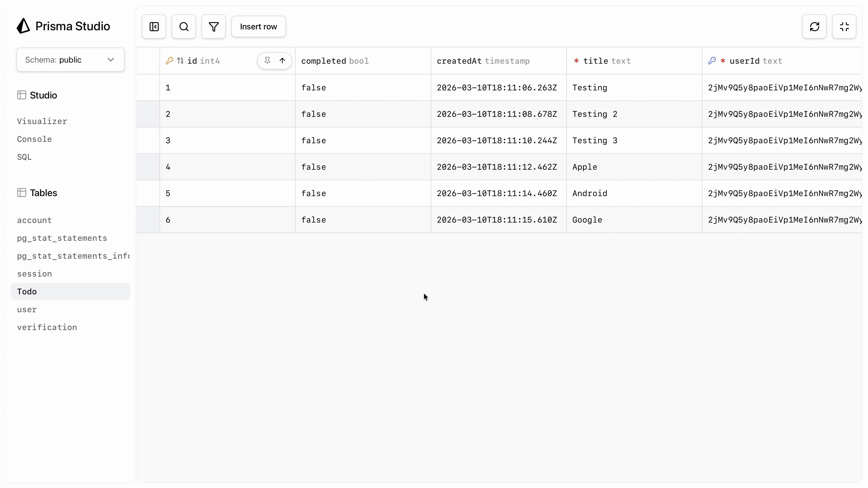Open the SQL view
This screenshot has width=868, height=488.
(24, 157)
